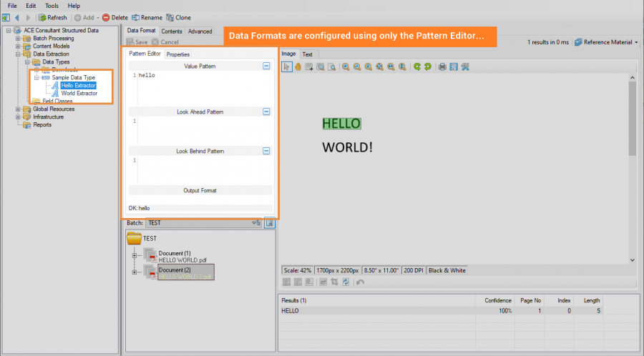Click scroll down arrow in image viewer
Screen dimensions: 644x356
point(632,260)
